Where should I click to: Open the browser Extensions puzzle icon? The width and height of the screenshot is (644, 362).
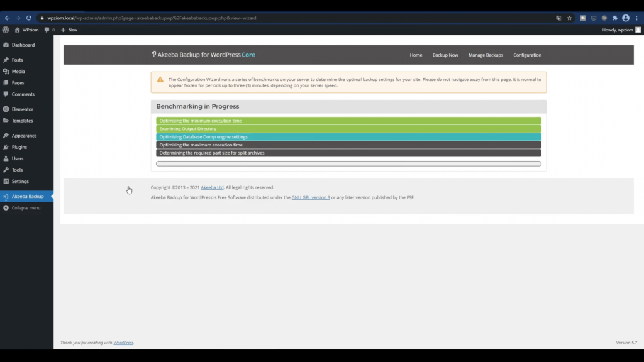614,18
